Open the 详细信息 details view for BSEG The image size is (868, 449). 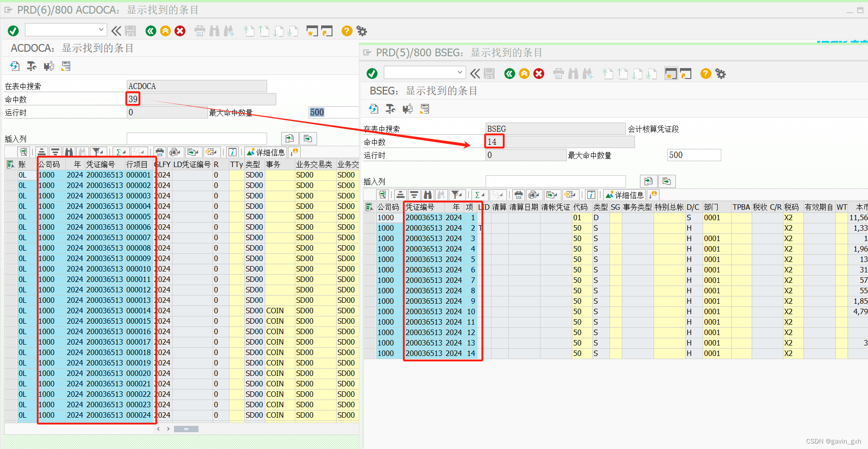point(625,195)
